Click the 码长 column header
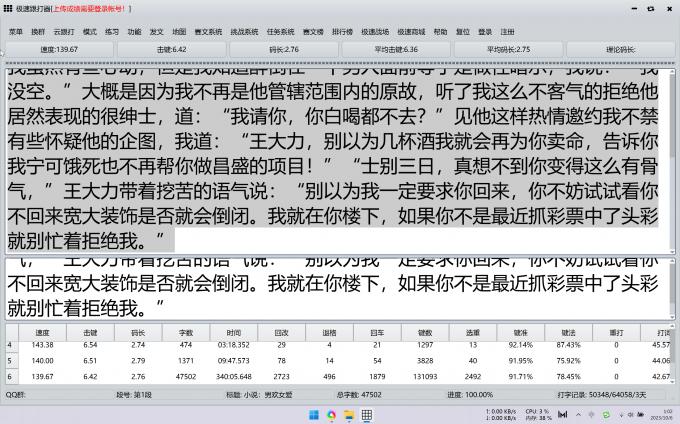Image resolution: width=680 pixels, height=424 pixels. (x=138, y=333)
